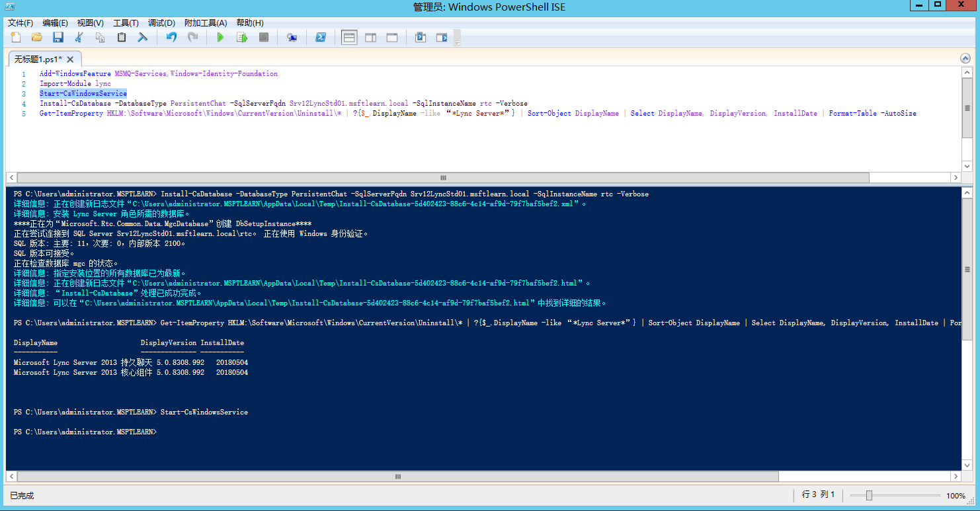This screenshot has height=511, width=980.
Task: Start PowerShell.exe in a separate window icon
Action: [320, 38]
